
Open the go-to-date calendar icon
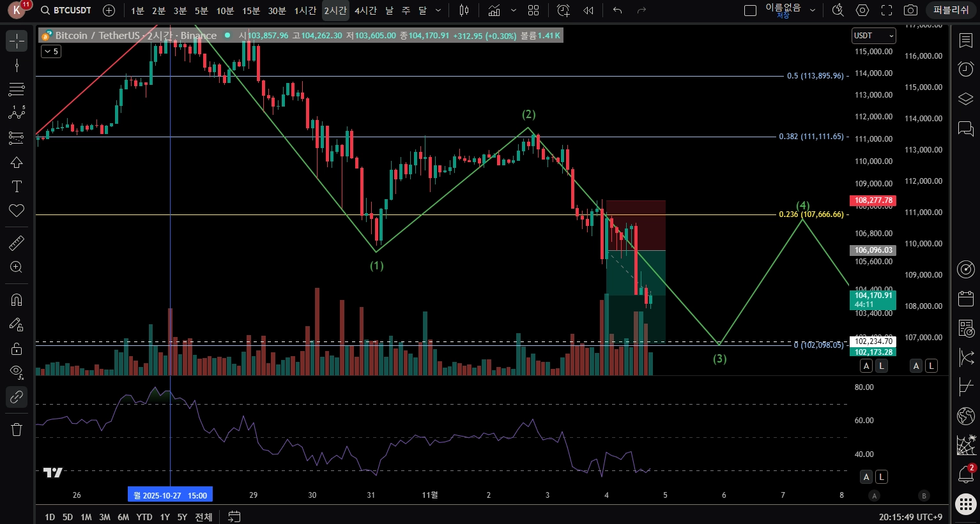click(x=234, y=516)
